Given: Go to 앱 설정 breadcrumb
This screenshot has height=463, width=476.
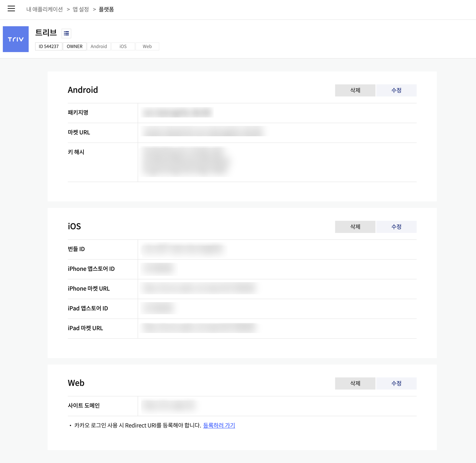Looking at the screenshot, I should [x=81, y=9].
